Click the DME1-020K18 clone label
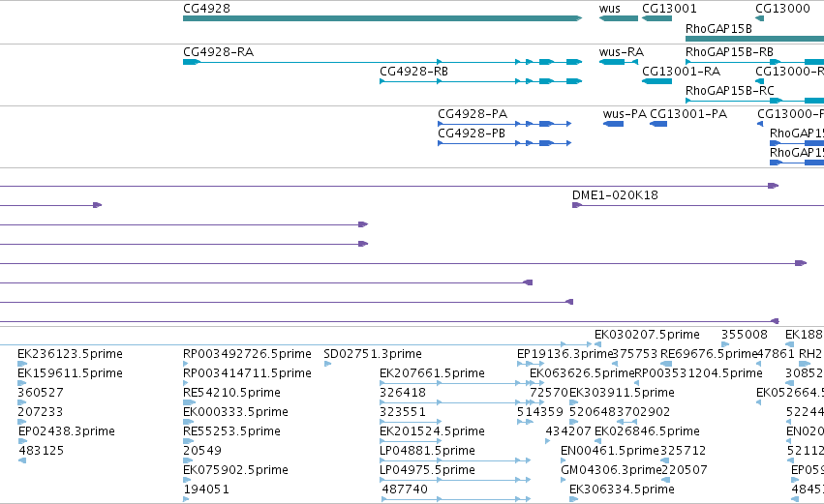824x504 pixels. [615, 195]
